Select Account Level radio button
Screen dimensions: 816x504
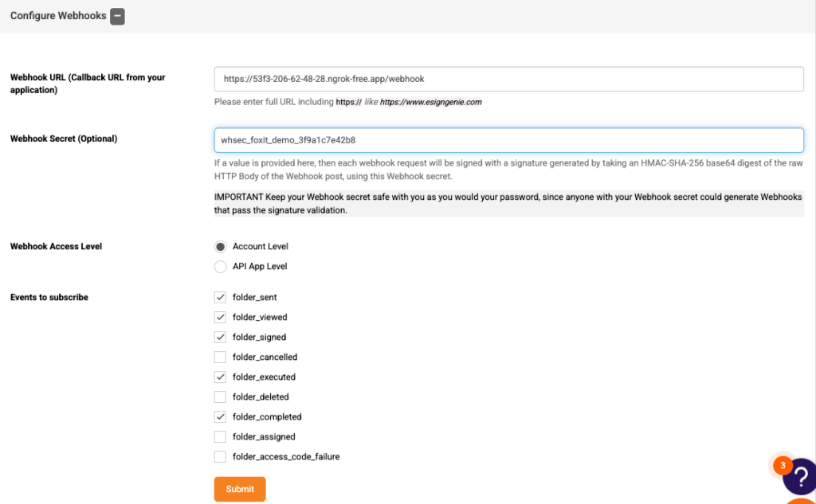[x=221, y=247]
